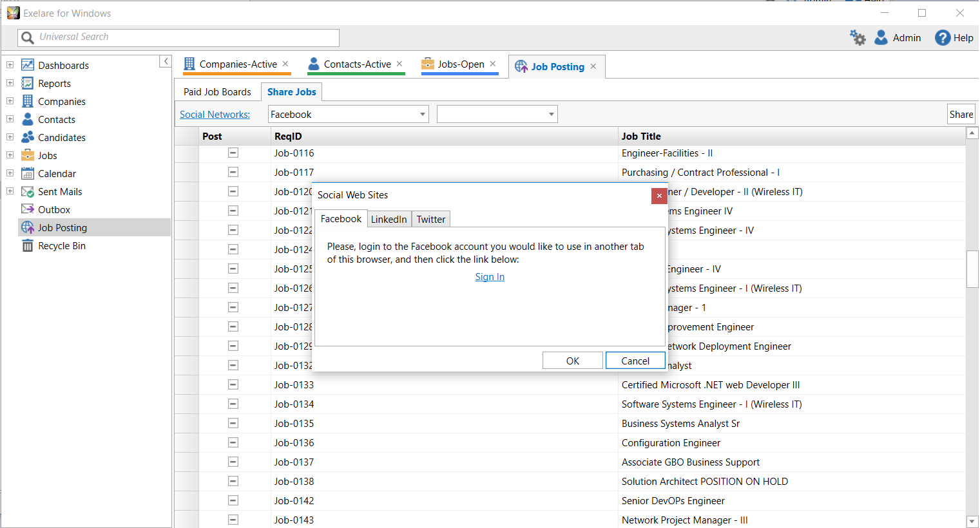
Task: Click the Admin user icon
Action: 881,37
